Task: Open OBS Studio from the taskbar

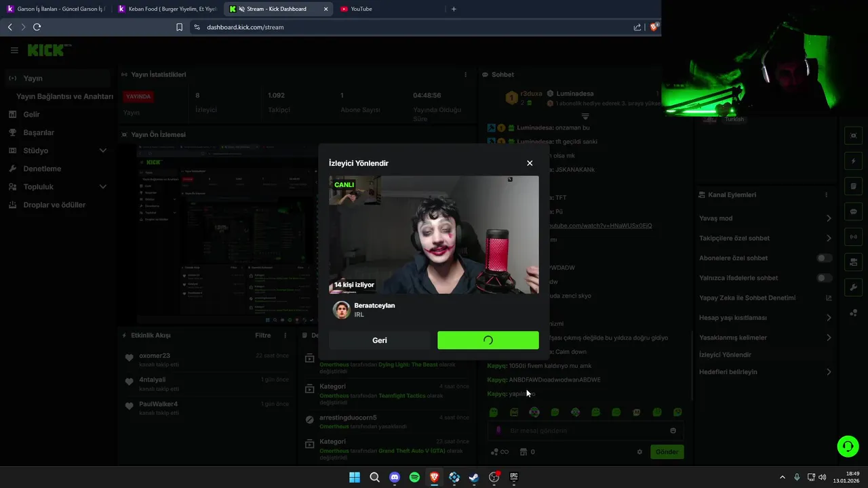Action: [x=494, y=477]
